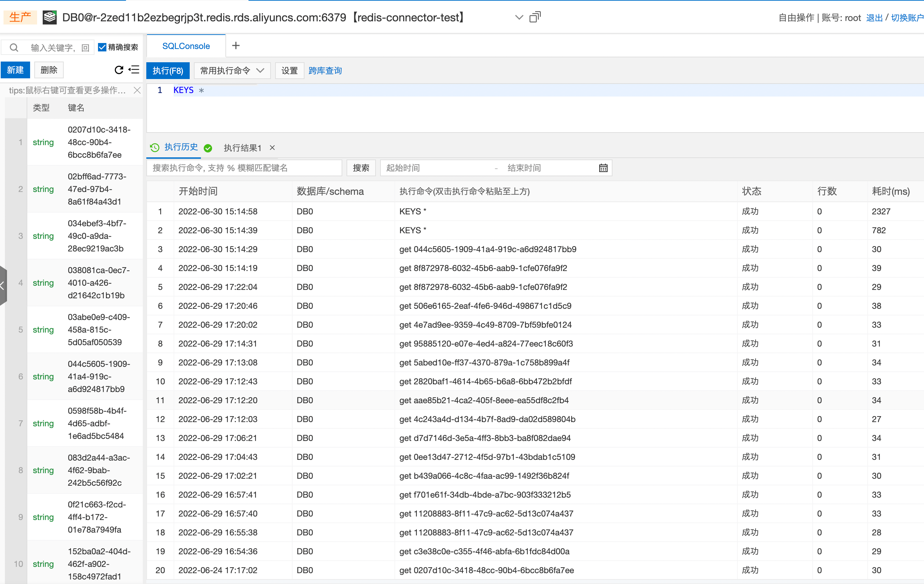This screenshot has width=924, height=584.
Task: Open the 设置 button
Action: pos(289,71)
